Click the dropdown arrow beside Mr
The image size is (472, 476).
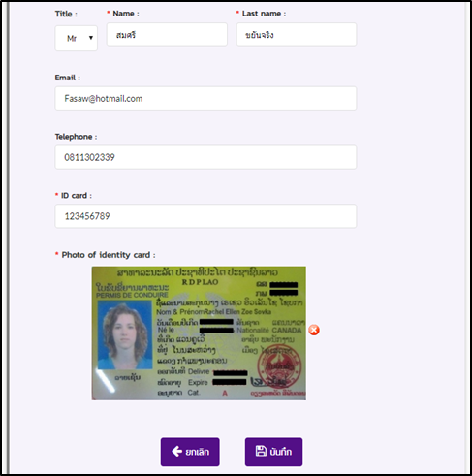91,38
